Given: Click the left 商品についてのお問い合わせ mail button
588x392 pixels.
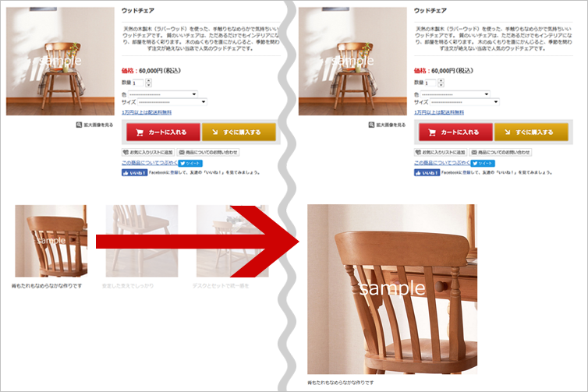Looking at the screenshot, I should [x=208, y=152].
